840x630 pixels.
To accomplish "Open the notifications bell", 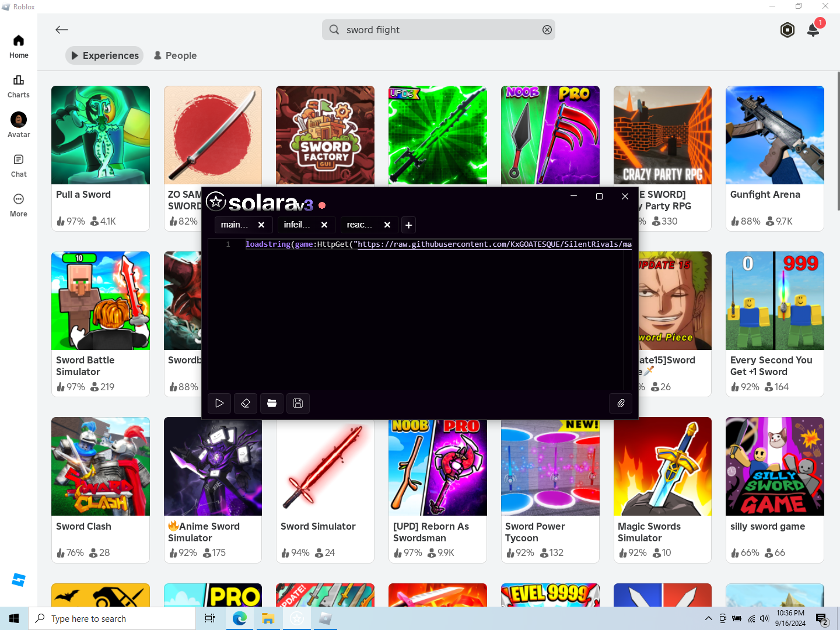I will [x=813, y=30].
